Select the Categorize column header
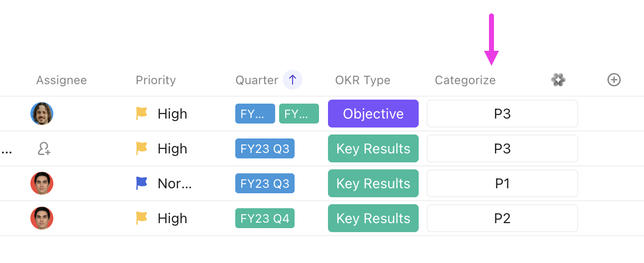Image resolution: width=644 pixels, height=263 pixels. click(x=465, y=80)
